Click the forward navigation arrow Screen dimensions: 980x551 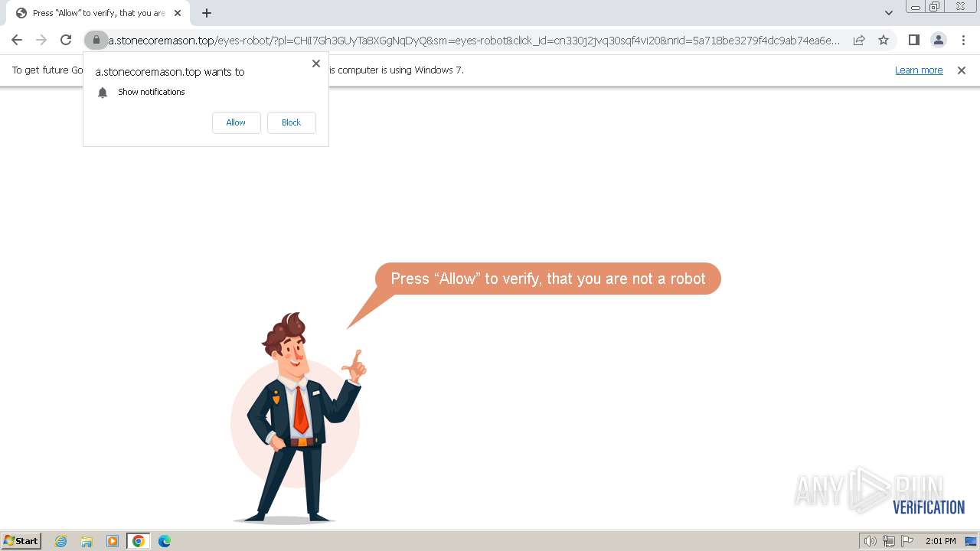point(41,40)
